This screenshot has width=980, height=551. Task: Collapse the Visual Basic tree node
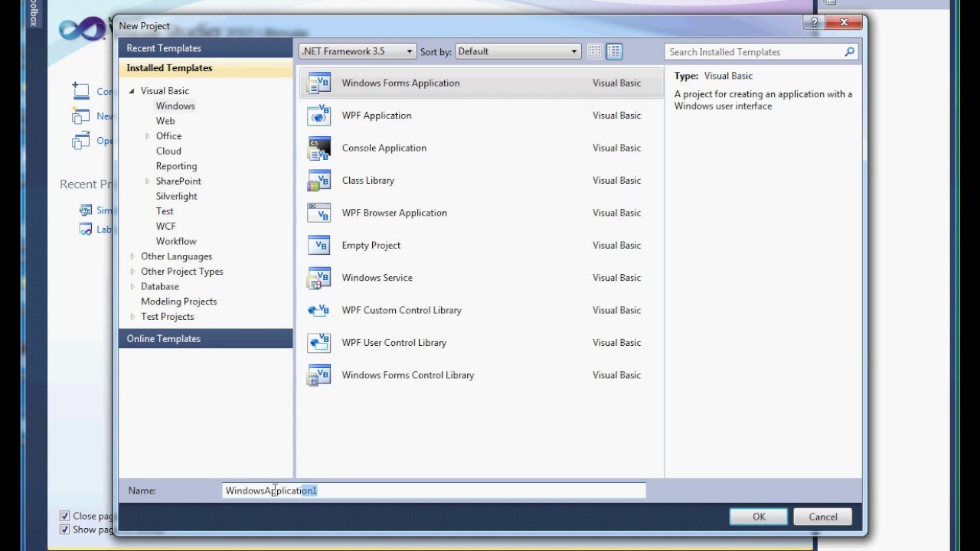(x=132, y=91)
